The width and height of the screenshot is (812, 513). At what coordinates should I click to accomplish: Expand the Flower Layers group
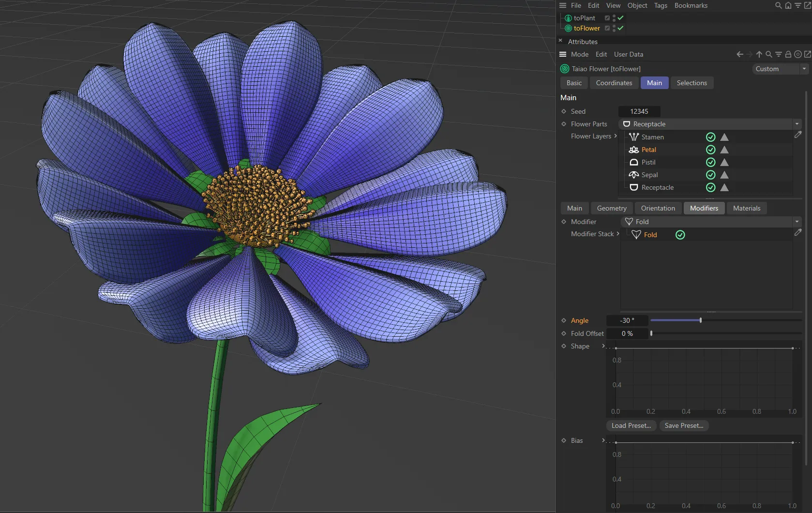[615, 136]
